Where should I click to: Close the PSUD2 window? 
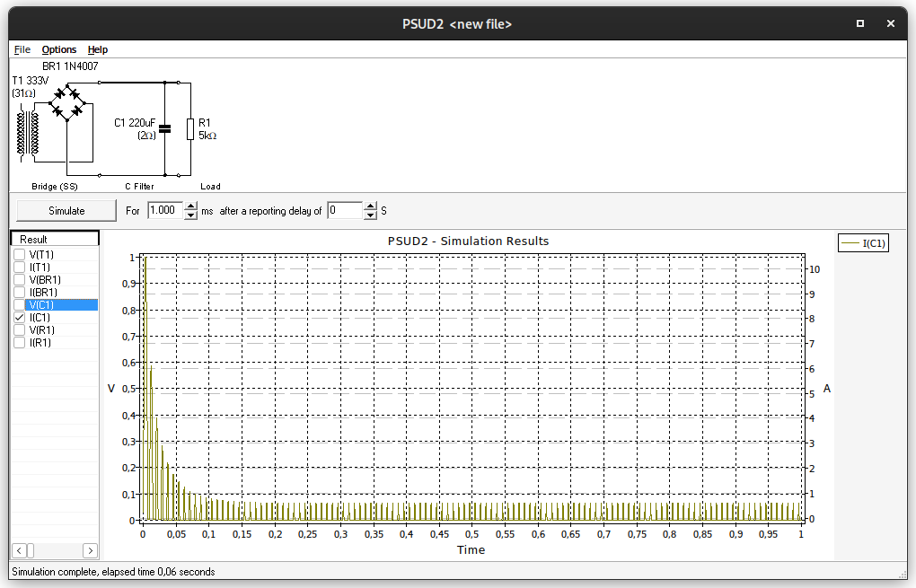890,23
